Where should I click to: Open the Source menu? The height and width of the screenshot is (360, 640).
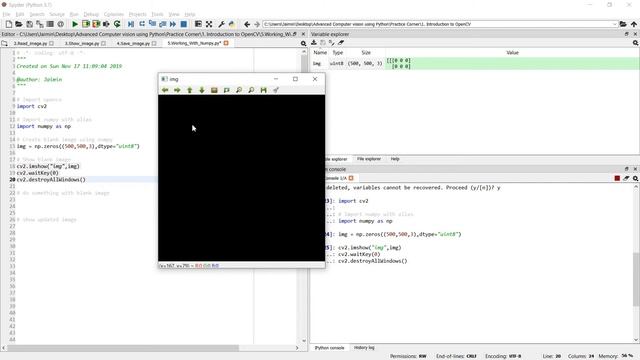[x=57, y=14]
